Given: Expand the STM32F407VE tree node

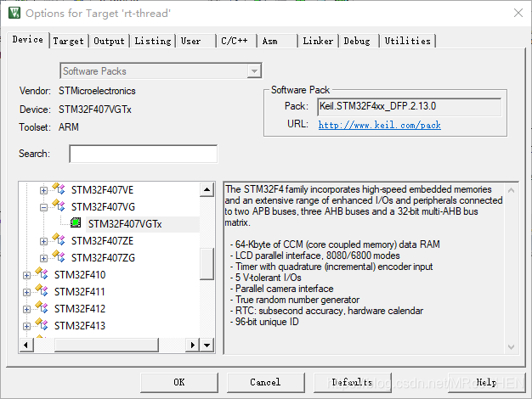Looking at the screenshot, I should click(43, 190).
